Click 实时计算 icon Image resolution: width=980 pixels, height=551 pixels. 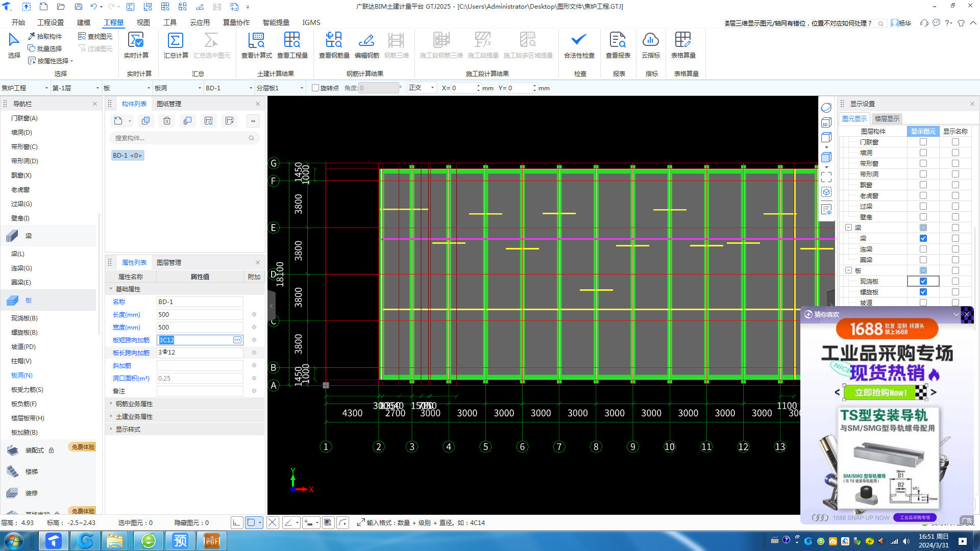click(x=136, y=41)
